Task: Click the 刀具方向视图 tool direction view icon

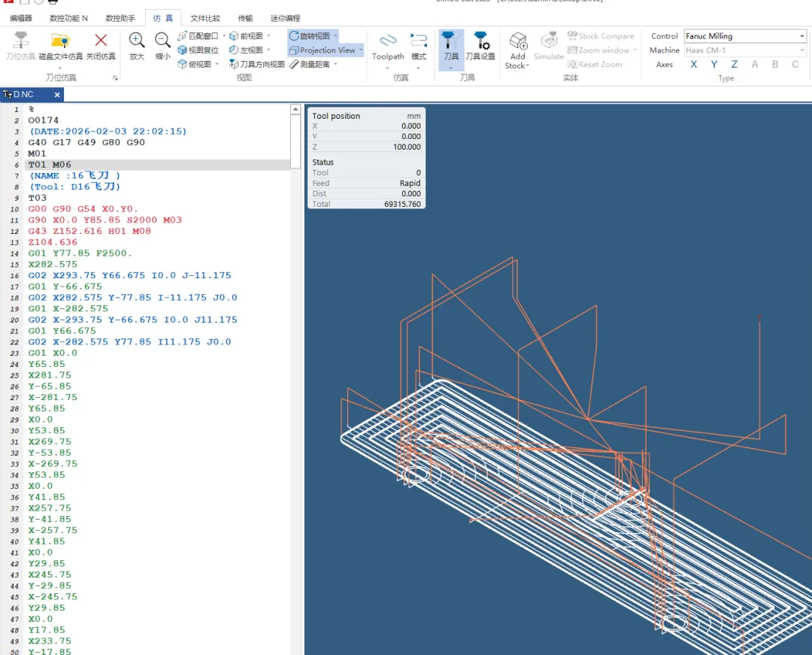Action: pyautogui.click(x=256, y=65)
